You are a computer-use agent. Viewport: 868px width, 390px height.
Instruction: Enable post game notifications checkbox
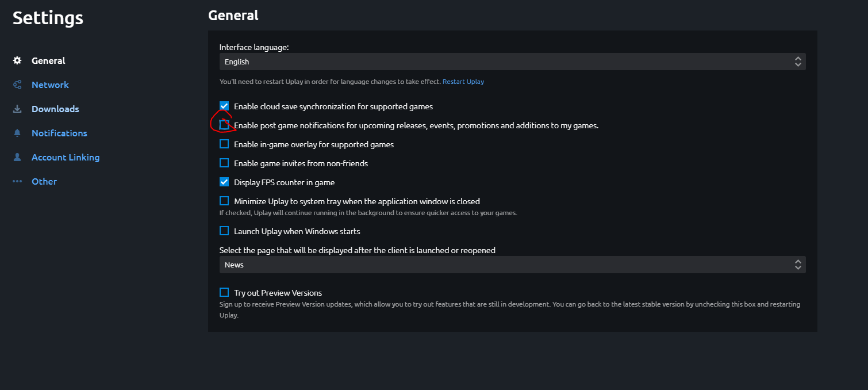[x=224, y=125]
